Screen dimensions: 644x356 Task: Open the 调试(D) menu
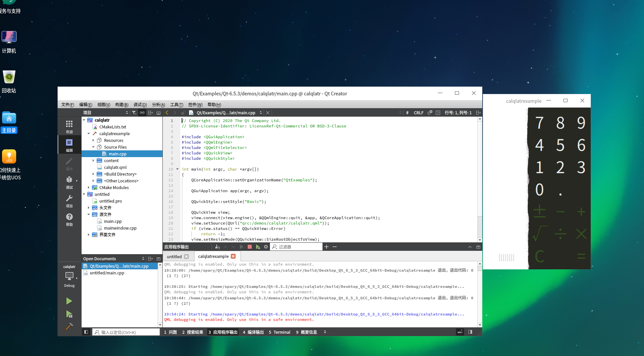pyautogui.click(x=140, y=105)
